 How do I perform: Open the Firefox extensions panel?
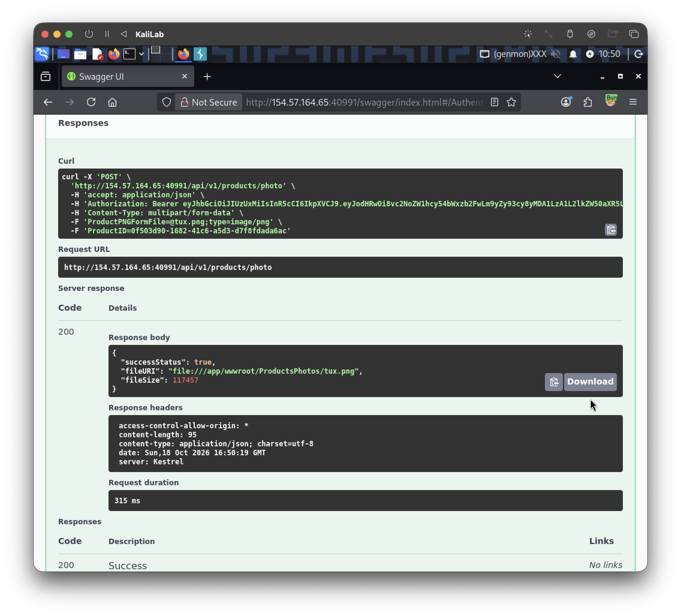pos(588,102)
